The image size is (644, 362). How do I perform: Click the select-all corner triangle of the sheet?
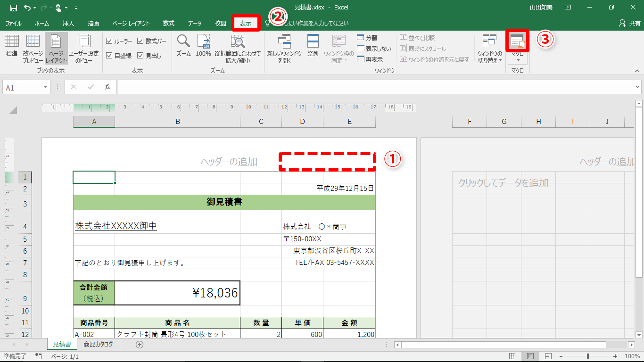pos(13,110)
